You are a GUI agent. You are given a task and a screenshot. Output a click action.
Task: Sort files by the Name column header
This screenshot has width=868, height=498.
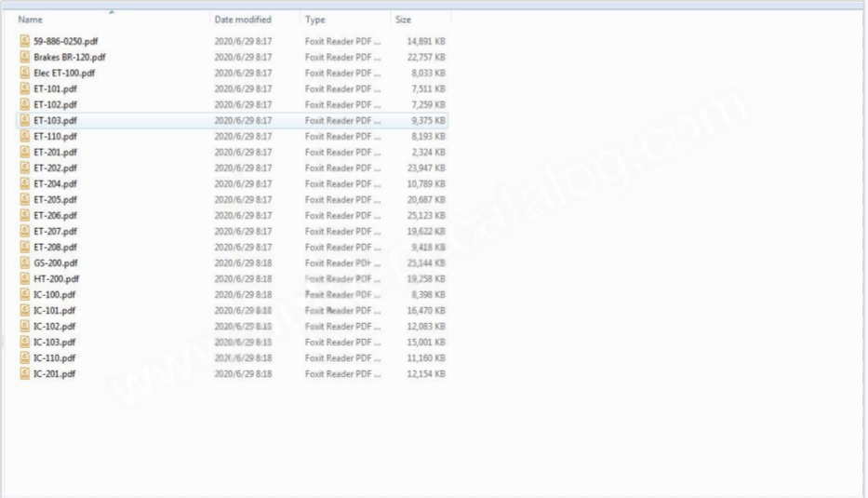coord(31,20)
